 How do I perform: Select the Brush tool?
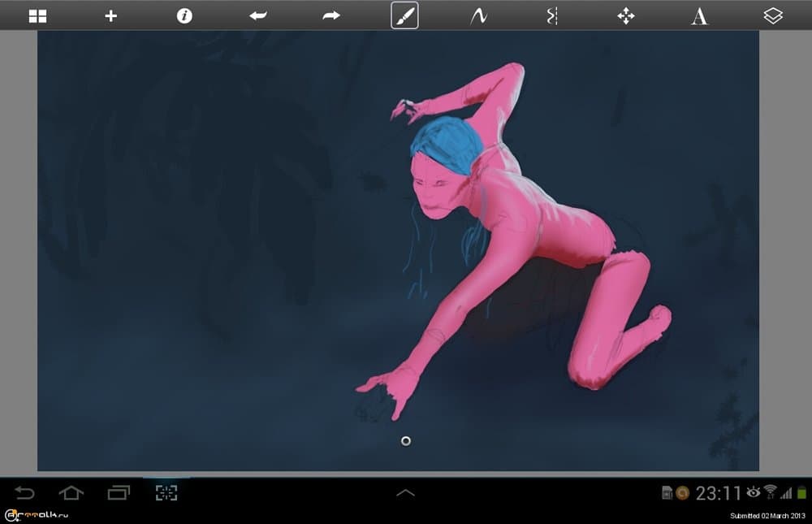click(404, 15)
